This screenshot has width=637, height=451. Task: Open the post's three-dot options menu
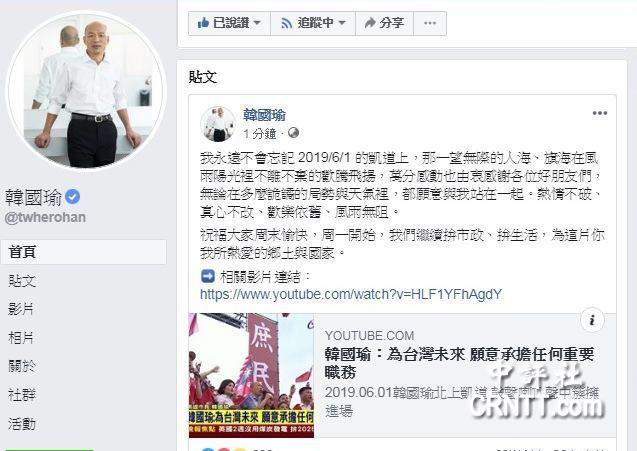tap(600, 113)
